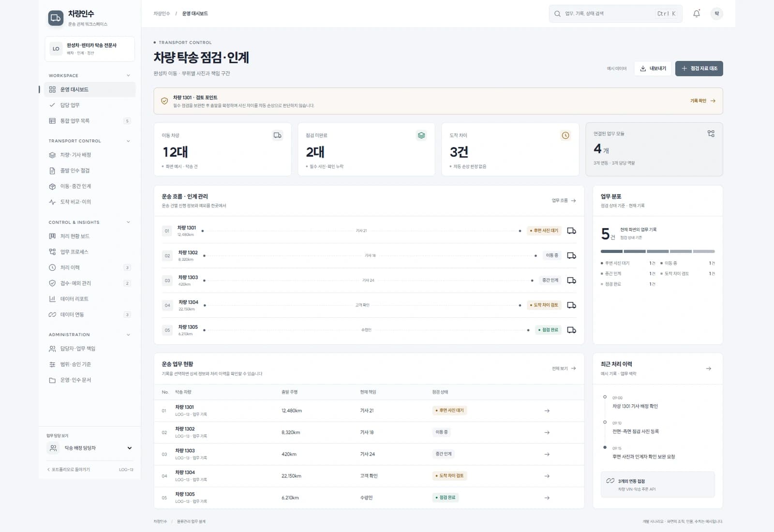The height and width of the screenshot is (532, 774).
Task: Collapse the ADMINISTRATION section
Action: 128,335
